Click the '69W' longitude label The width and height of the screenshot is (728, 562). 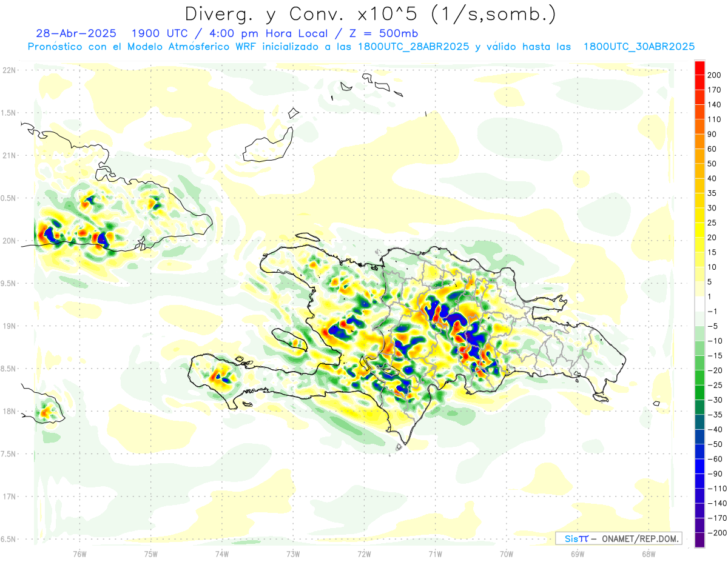[578, 554]
